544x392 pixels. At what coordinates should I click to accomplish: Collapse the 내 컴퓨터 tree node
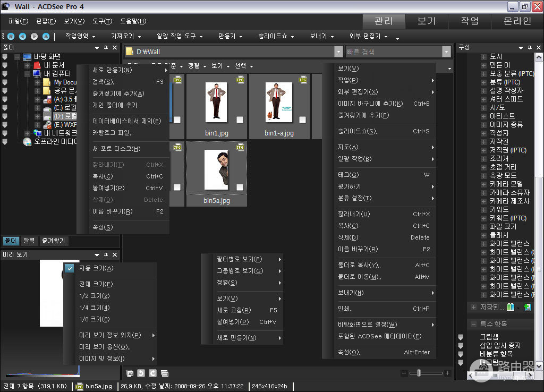[28, 74]
